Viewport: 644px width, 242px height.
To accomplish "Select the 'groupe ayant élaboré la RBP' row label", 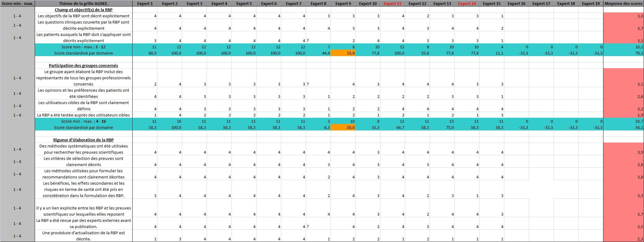I will [x=84, y=78].
